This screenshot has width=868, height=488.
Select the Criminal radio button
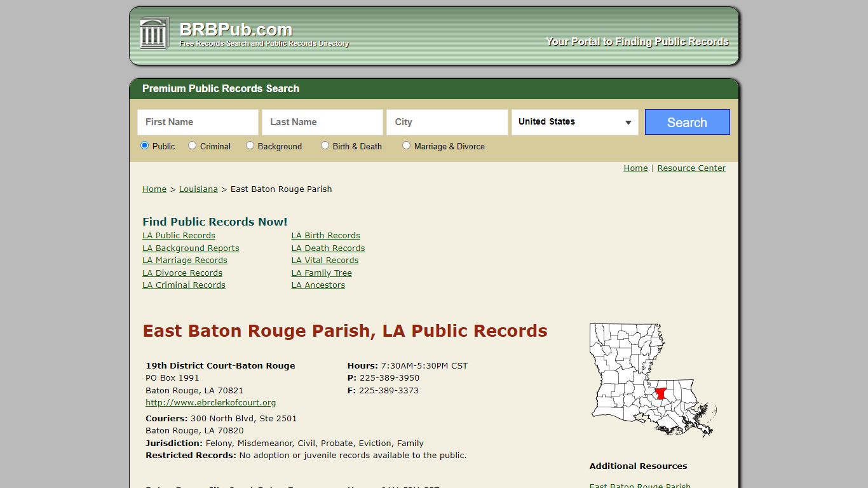pos(192,146)
